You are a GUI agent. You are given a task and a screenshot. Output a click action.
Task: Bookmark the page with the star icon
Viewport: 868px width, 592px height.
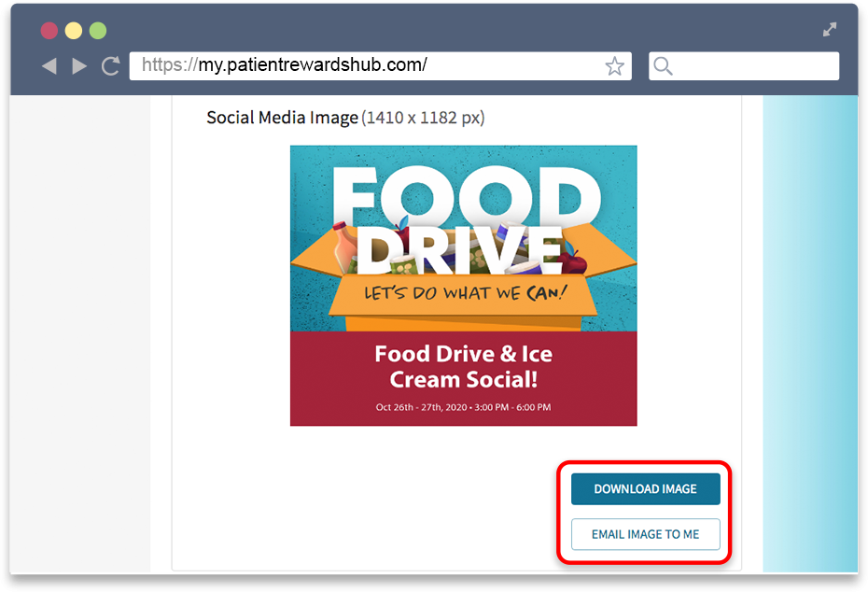(614, 66)
